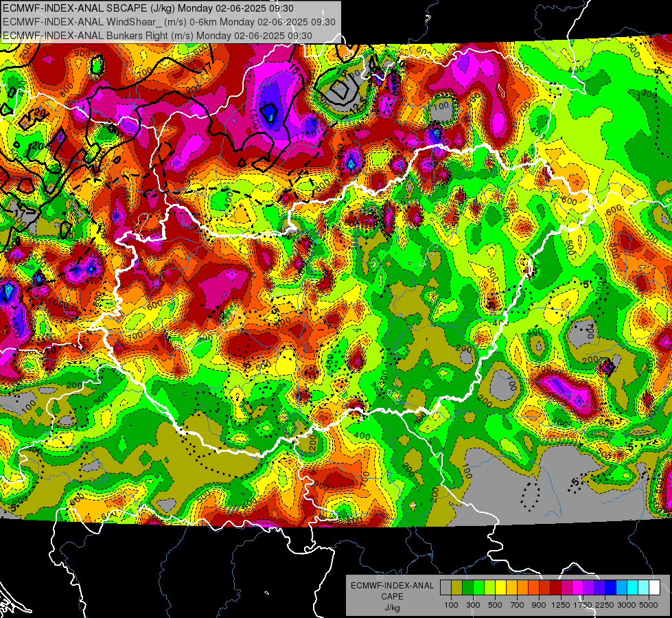Click the yellow-green legend swatch

pos(490,588)
